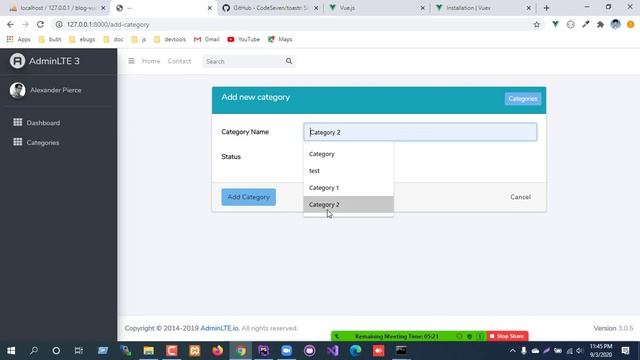This screenshot has height=360, width=640.
Task: Close the Vue.js tab
Action: click(422, 8)
